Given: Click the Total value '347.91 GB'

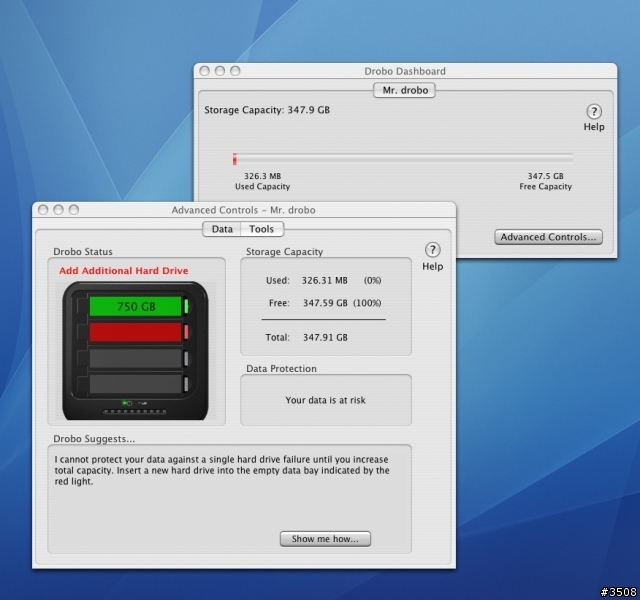Looking at the screenshot, I should [325, 337].
